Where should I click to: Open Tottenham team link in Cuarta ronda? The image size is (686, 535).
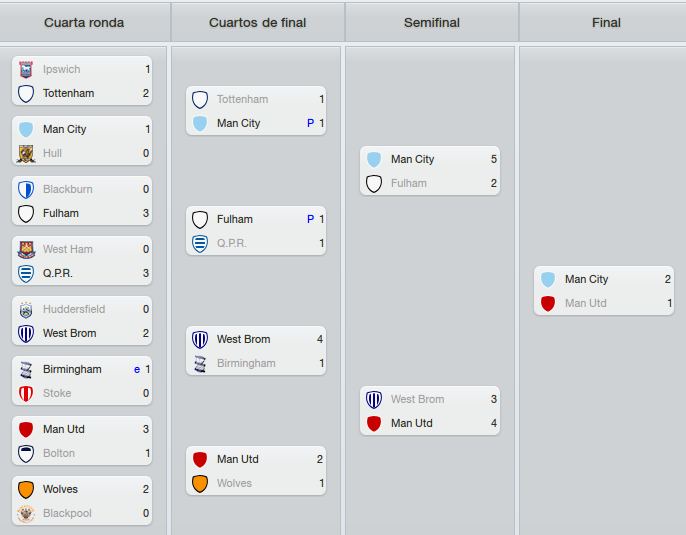[x=68, y=93]
